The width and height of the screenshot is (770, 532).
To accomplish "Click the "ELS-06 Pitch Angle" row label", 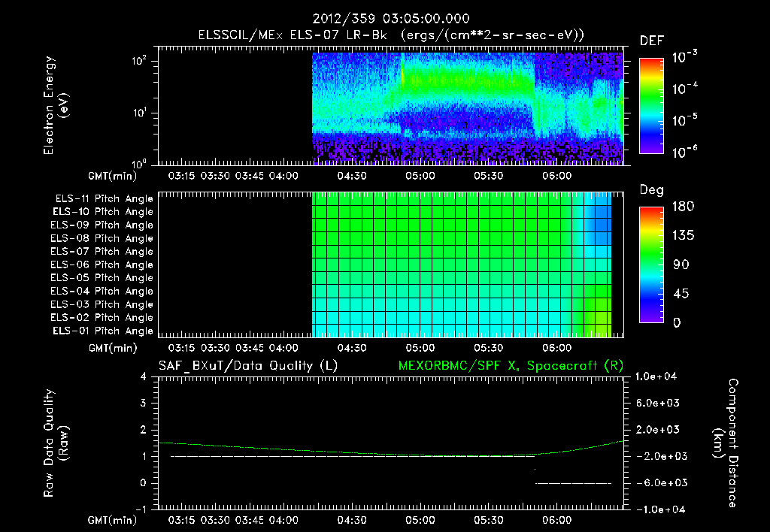I will pos(102,264).
